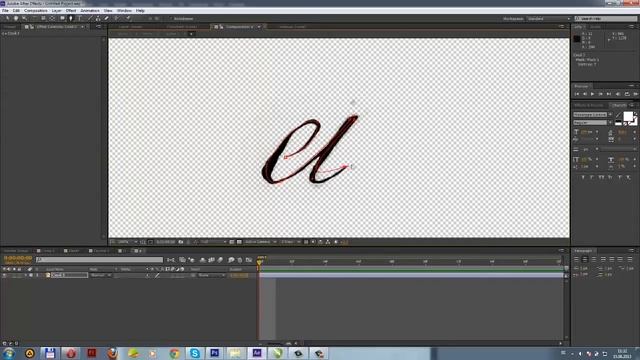Click the Brainstorm icon in timeline
640x360 pixels.
231,260
